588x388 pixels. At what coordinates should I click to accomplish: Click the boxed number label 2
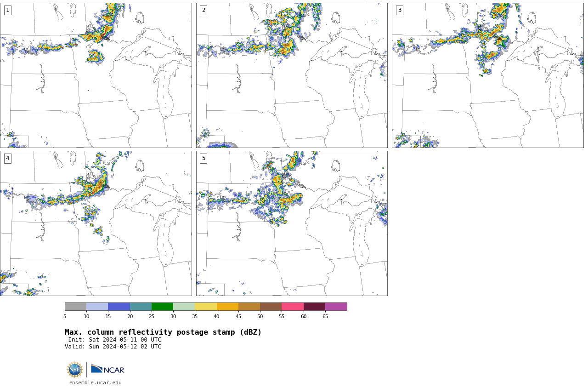204,10
